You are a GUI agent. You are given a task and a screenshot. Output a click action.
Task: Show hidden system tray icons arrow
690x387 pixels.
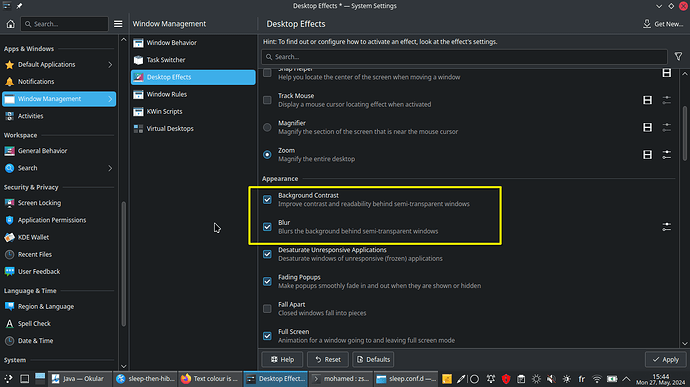coord(626,379)
